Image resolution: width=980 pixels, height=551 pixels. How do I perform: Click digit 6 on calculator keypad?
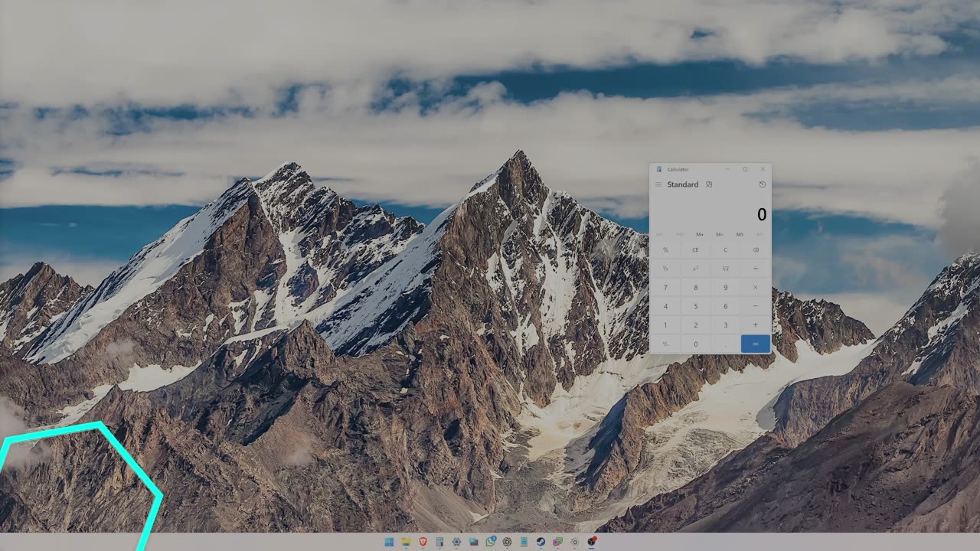[x=725, y=306]
